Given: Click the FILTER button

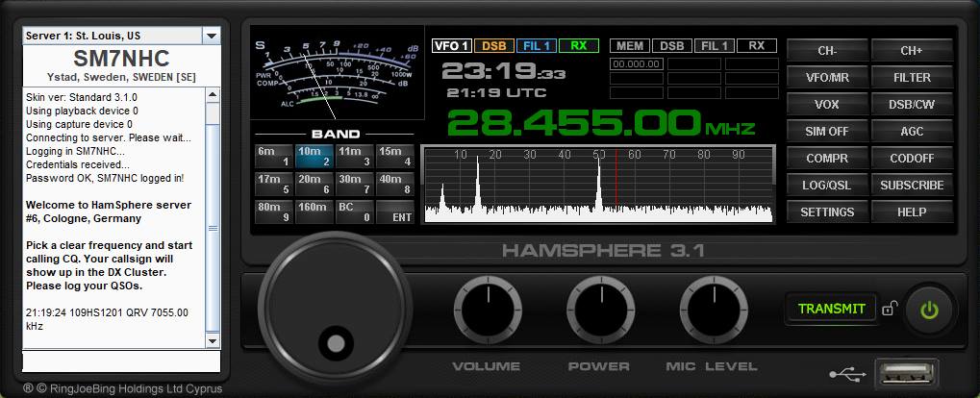Looking at the screenshot, I should (912, 78).
